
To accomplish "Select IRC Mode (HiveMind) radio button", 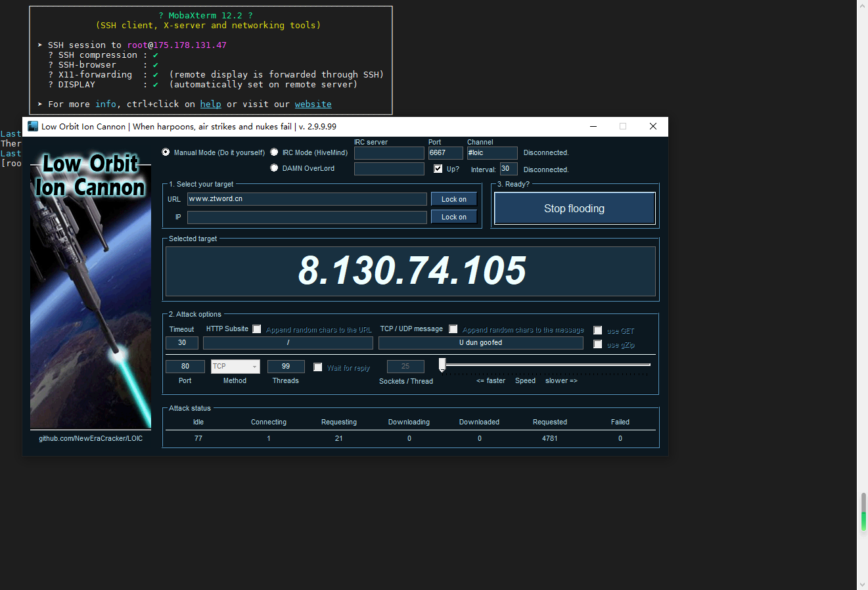I will 274,152.
